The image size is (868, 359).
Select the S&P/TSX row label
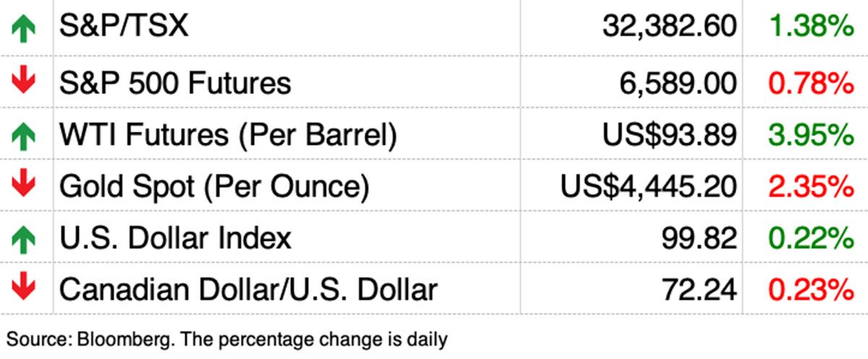124,28
